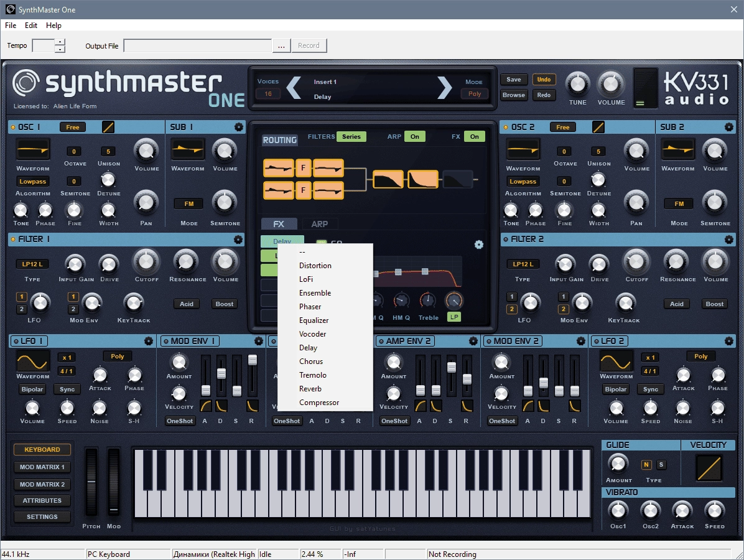Click the Browse presets button

(513, 95)
